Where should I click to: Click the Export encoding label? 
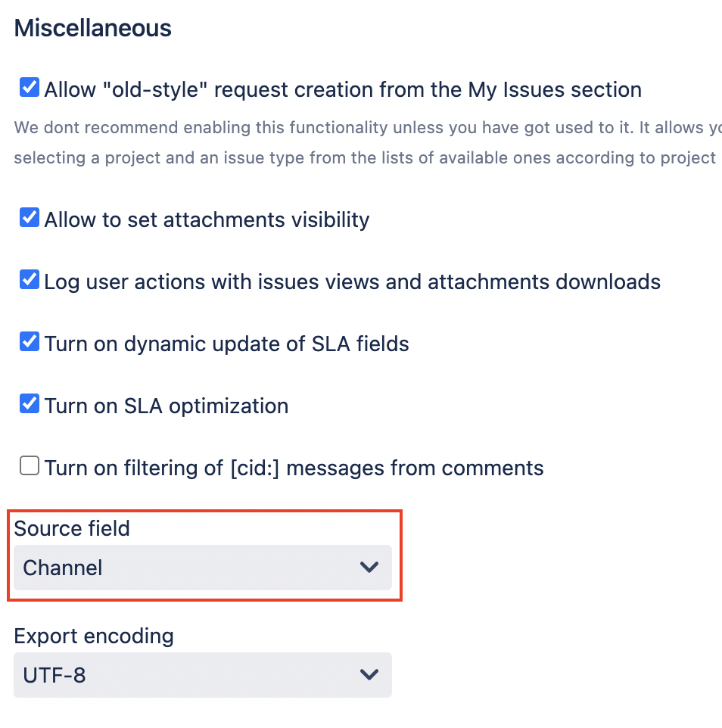94,636
